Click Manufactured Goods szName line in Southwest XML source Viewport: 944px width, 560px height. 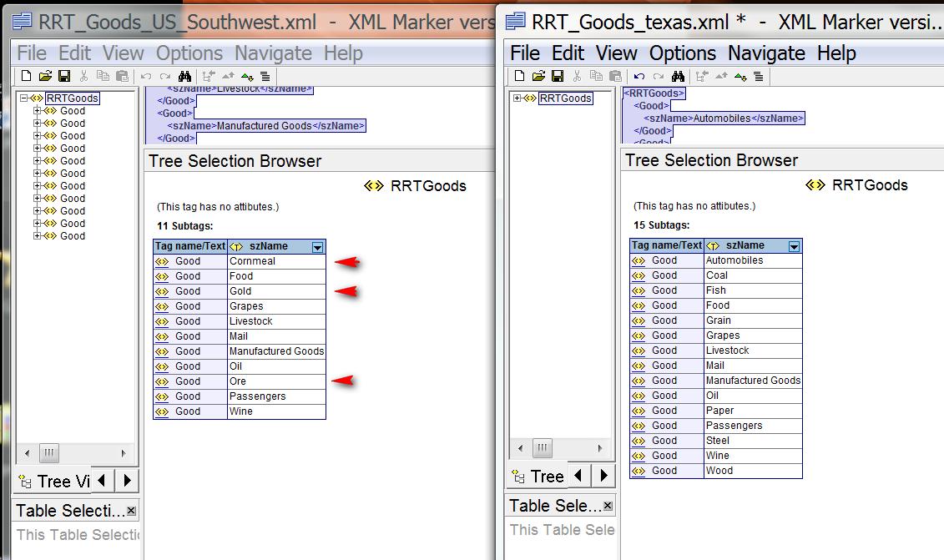pyautogui.click(x=265, y=126)
